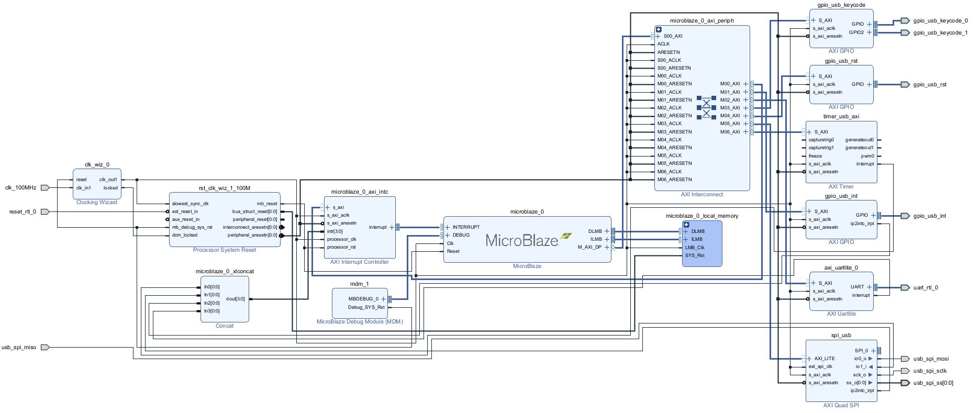Expand the DLMB interface pin on microblaze_0
The image size is (980, 413).
607,231
